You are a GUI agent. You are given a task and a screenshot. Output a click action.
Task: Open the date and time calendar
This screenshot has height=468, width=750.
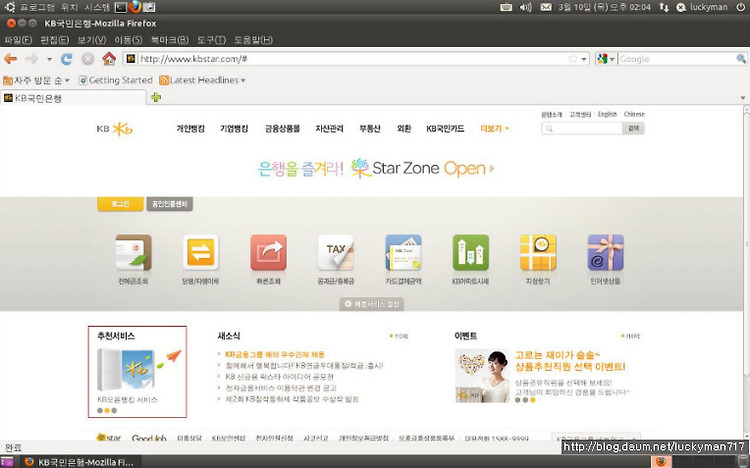click(604, 7)
